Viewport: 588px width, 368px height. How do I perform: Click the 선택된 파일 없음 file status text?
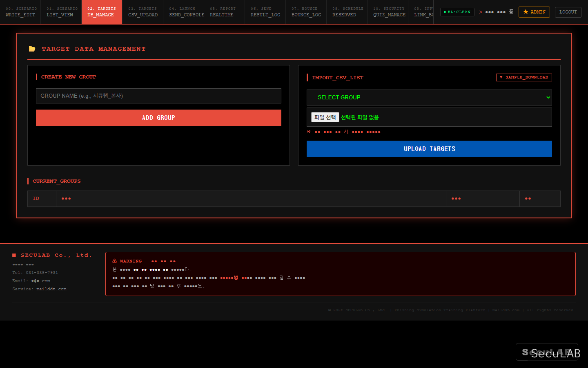pyautogui.click(x=360, y=117)
